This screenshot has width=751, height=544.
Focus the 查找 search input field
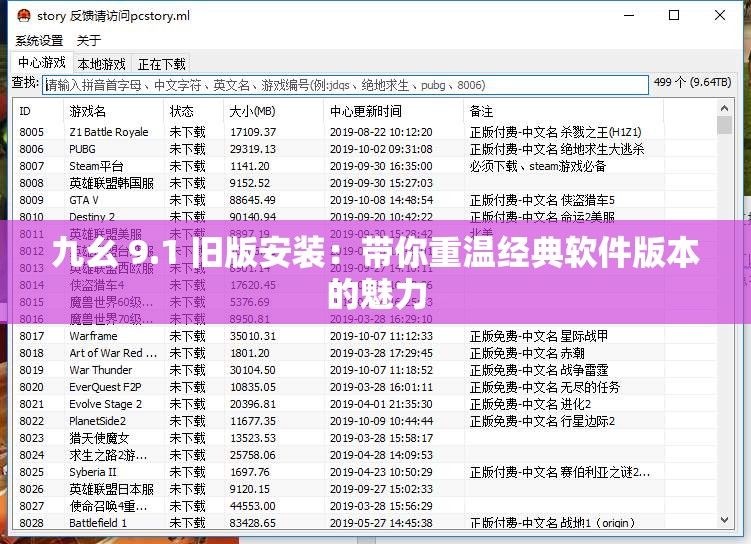pos(345,85)
